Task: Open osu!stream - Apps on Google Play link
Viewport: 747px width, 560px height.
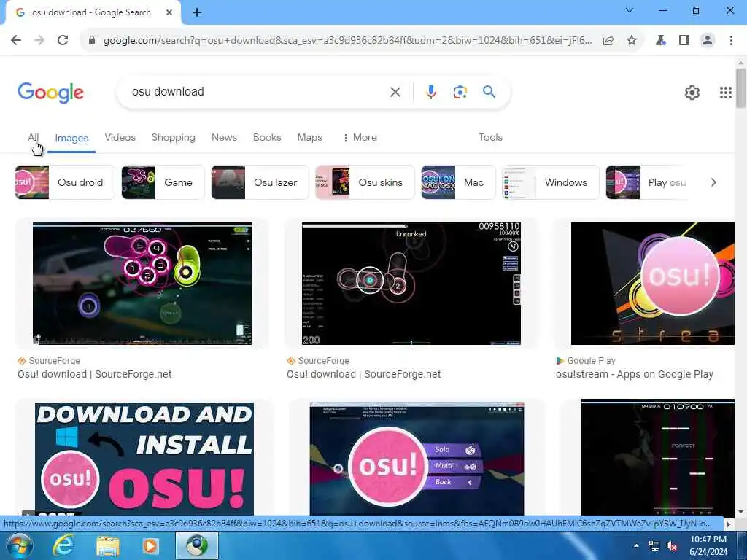Action: [634, 374]
